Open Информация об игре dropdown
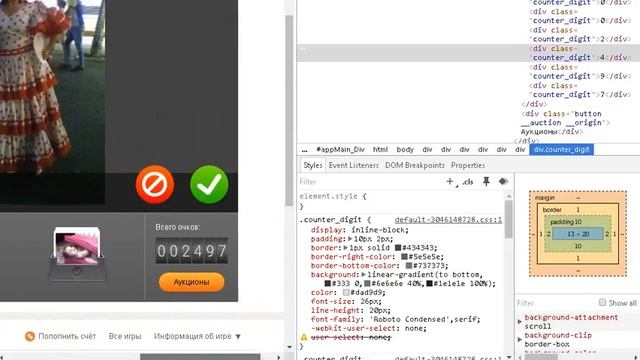Screen dimensions: 640x360 coord(197,336)
